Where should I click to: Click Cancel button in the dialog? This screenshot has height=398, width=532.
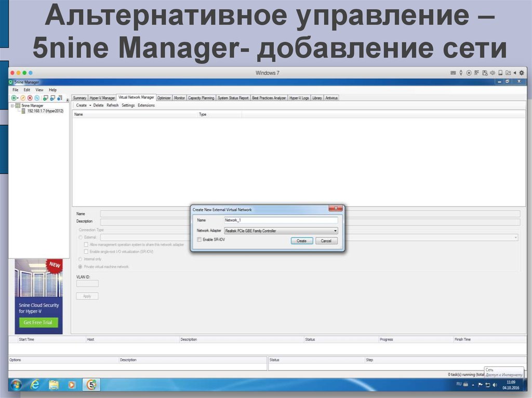326,241
